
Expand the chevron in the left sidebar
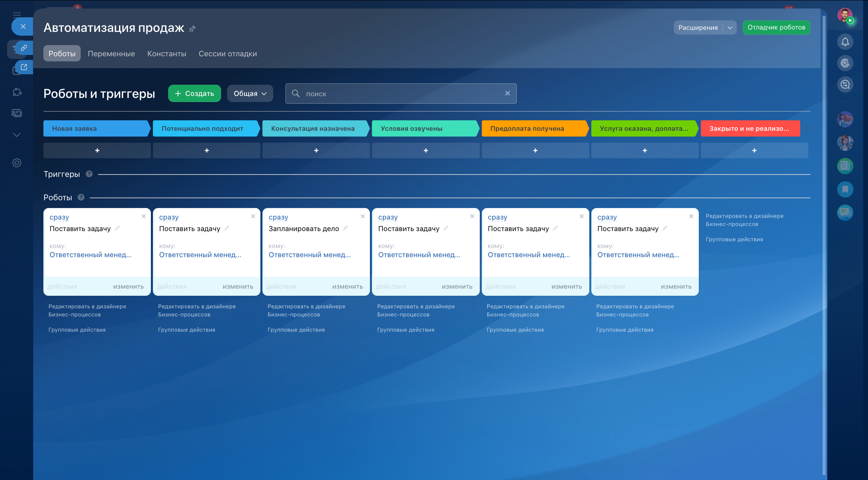(x=17, y=135)
